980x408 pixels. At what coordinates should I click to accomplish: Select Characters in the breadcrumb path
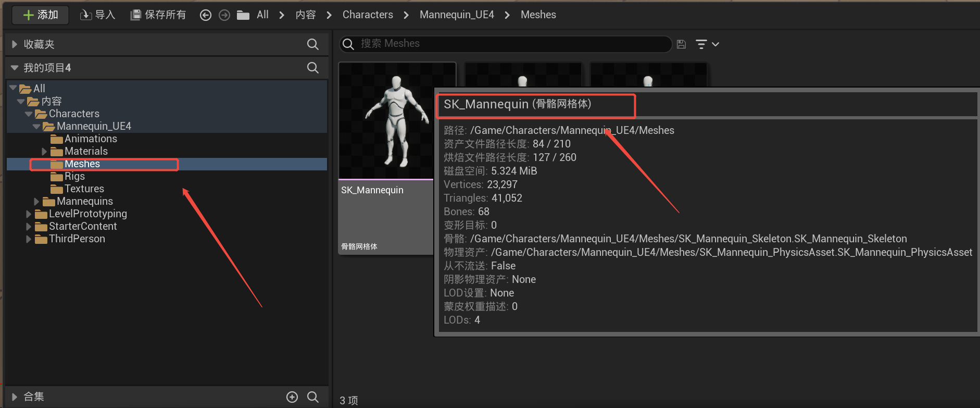pos(368,15)
